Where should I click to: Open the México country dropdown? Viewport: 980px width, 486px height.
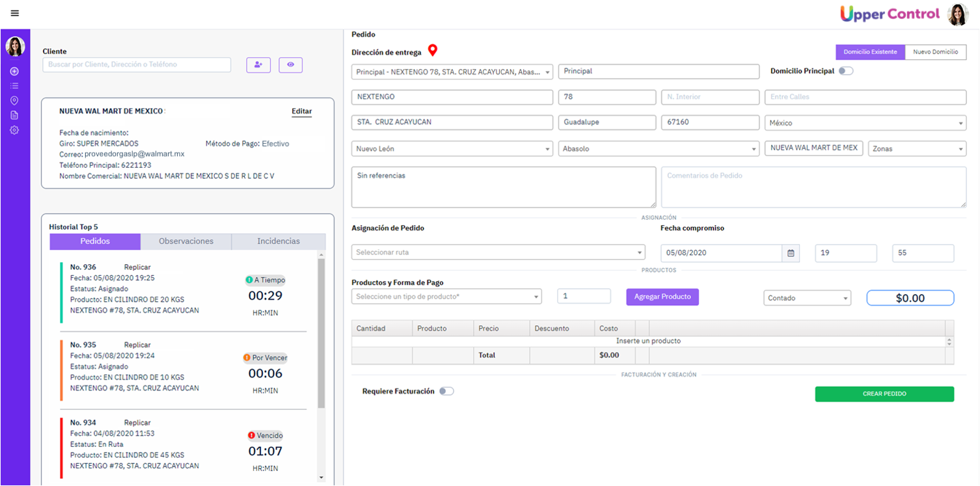[x=865, y=123]
